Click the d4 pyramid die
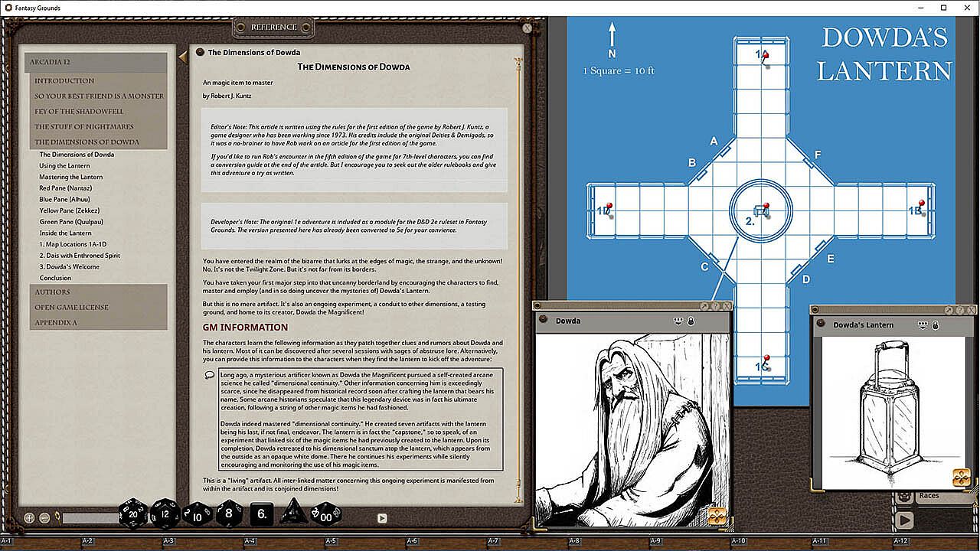 (x=293, y=513)
